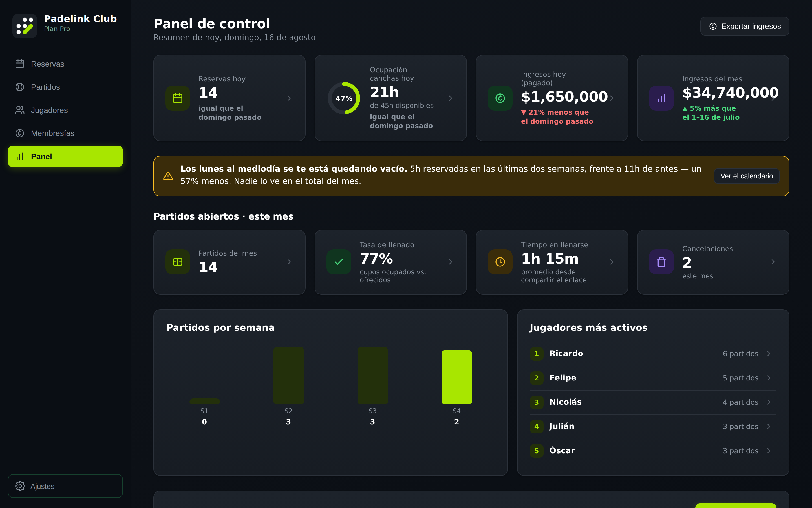Viewport: 812px width, 508px height.
Task: Click the purple chart icon on Ingresos del mes
Action: [x=661, y=98]
